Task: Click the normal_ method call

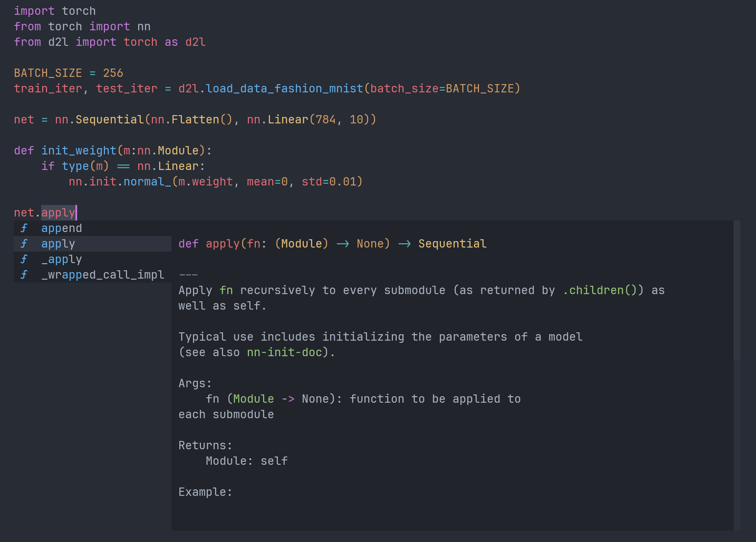Action: [147, 182]
